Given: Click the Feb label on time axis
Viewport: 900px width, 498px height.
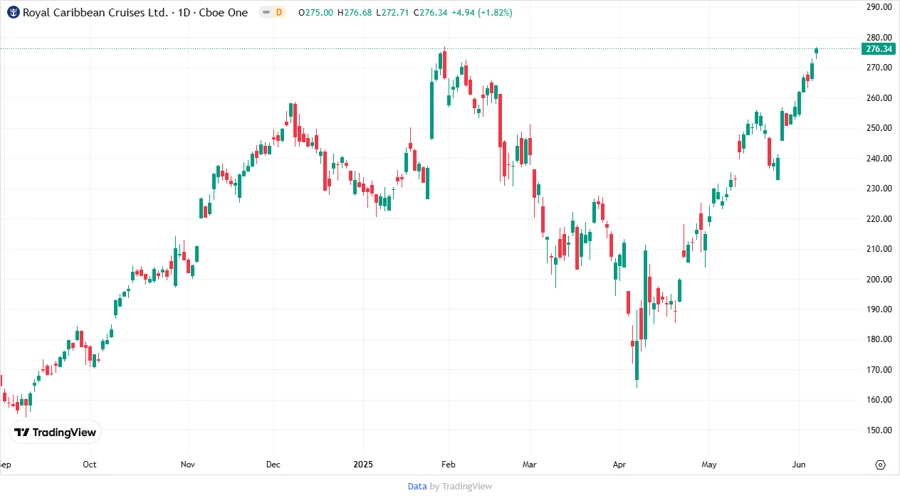Looking at the screenshot, I should [x=448, y=464].
